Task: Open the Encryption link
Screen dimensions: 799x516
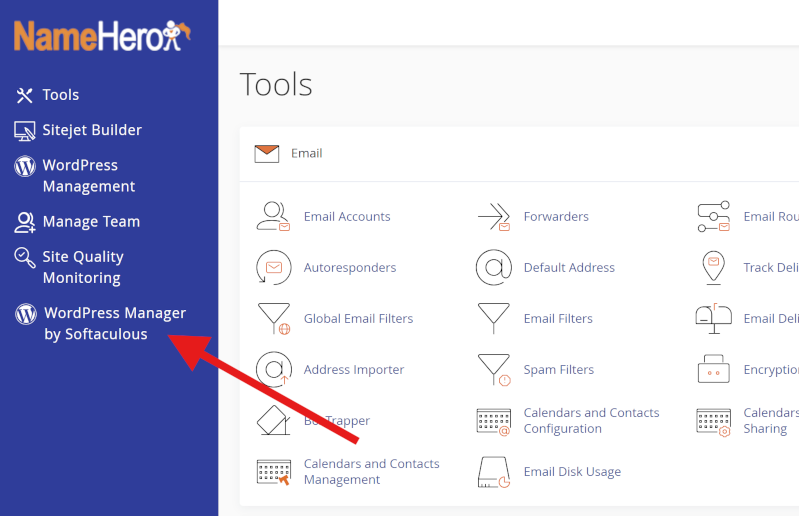Action: [771, 369]
